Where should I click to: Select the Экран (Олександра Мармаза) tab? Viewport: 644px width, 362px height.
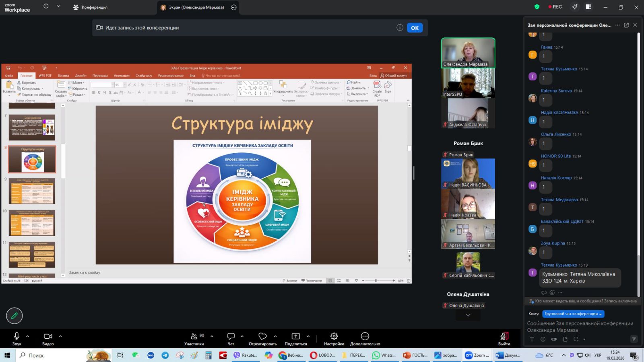(x=192, y=7)
